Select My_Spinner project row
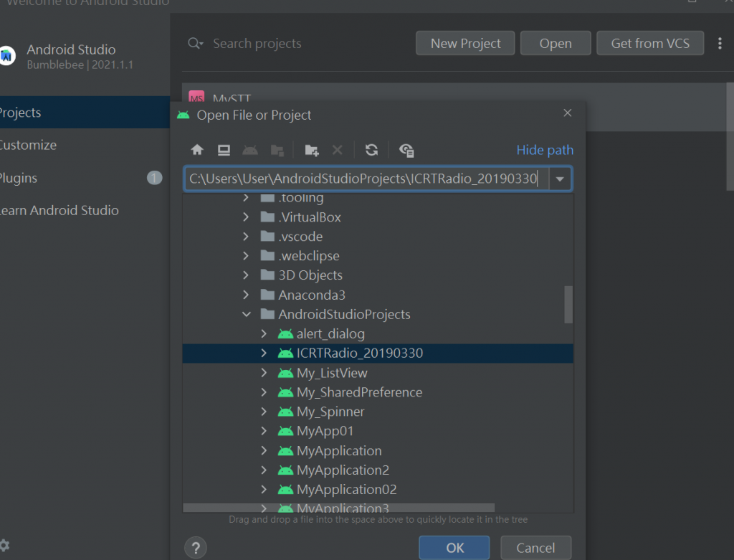The height and width of the screenshot is (560, 734). (x=378, y=412)
